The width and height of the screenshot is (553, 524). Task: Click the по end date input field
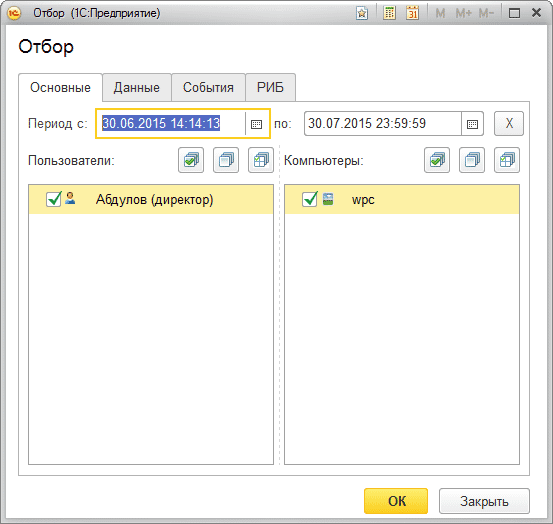point(383,123)
